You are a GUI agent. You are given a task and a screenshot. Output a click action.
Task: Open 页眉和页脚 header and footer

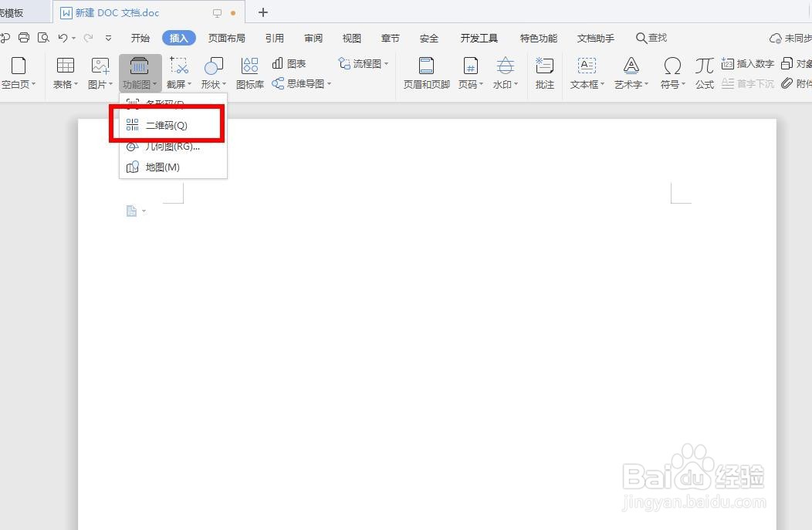point(426,73)
